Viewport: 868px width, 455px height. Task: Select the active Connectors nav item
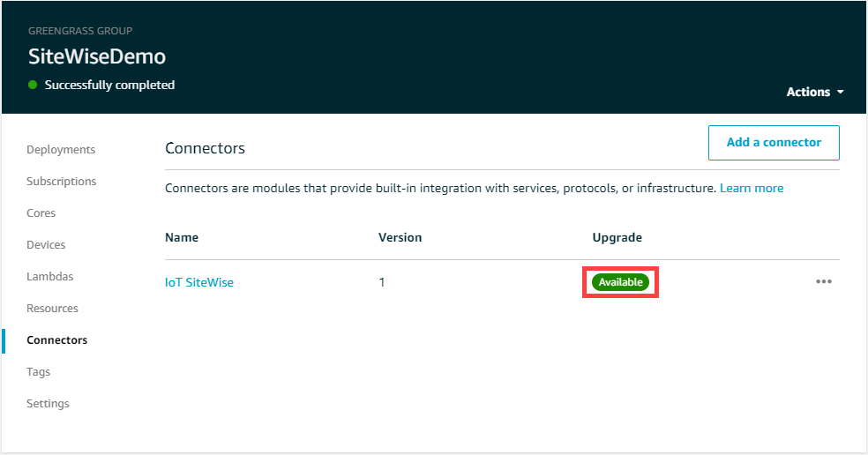pyautogui.click(x=57, y=339)
